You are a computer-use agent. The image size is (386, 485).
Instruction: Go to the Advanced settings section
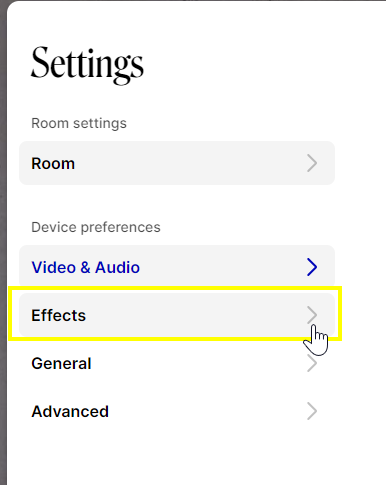(177, 411)
